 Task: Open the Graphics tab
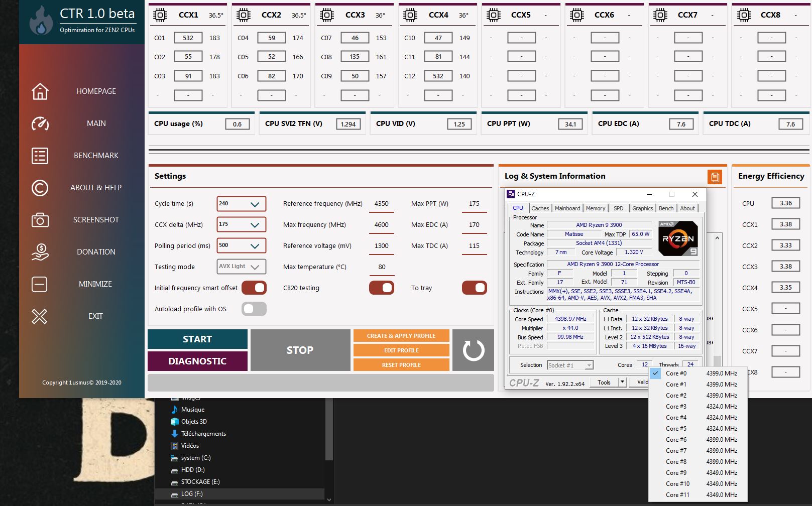pyautogui.click(x=643, y=208)
